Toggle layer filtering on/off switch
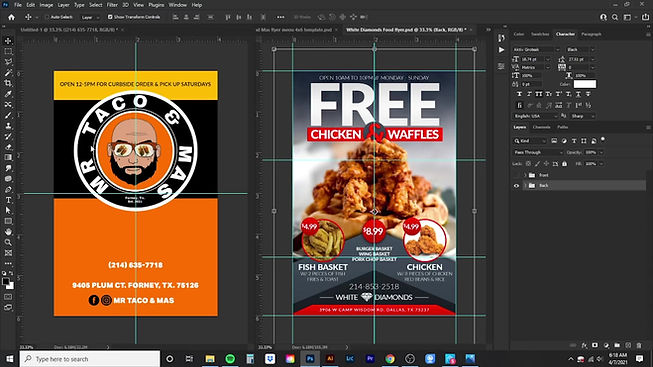653x367 pixels. pos(603,140)
